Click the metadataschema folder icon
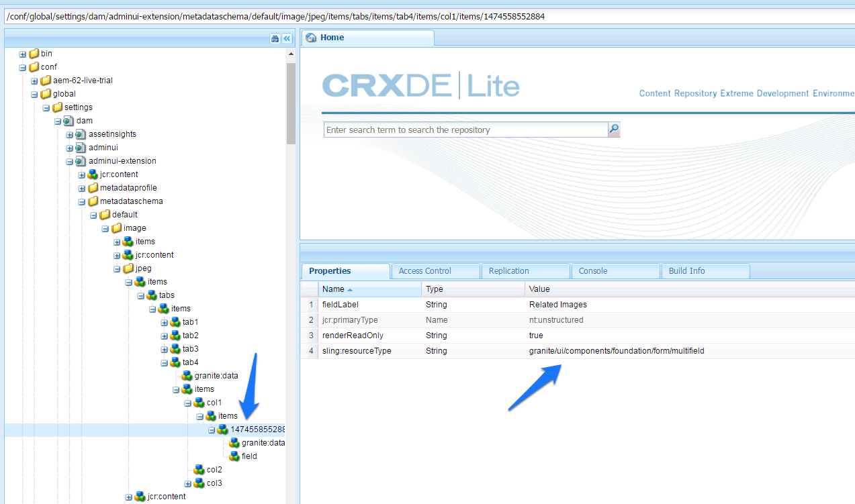The width and height of the screenshot is (855, 504). pyautogui.click(x=93, y=201)
